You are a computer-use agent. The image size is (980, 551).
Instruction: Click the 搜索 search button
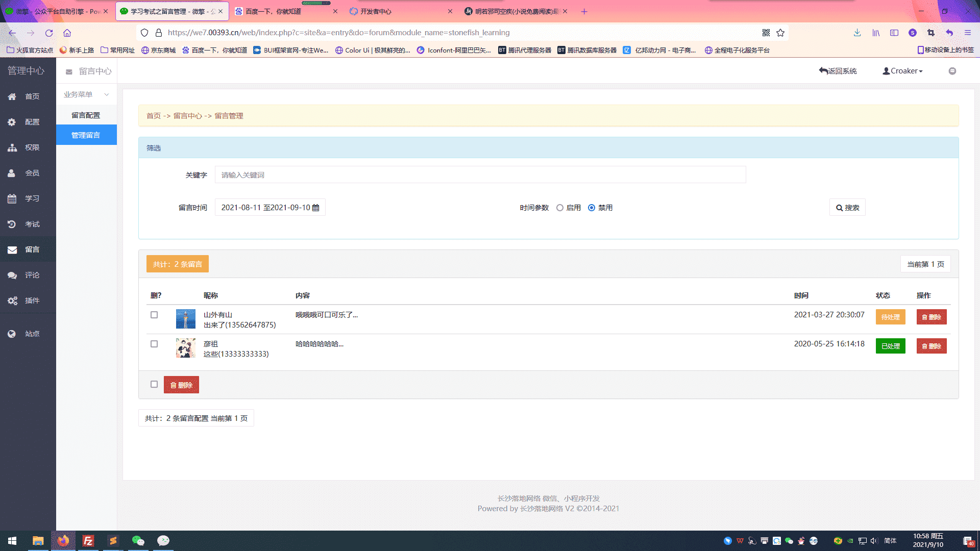(x=847, y=208)
